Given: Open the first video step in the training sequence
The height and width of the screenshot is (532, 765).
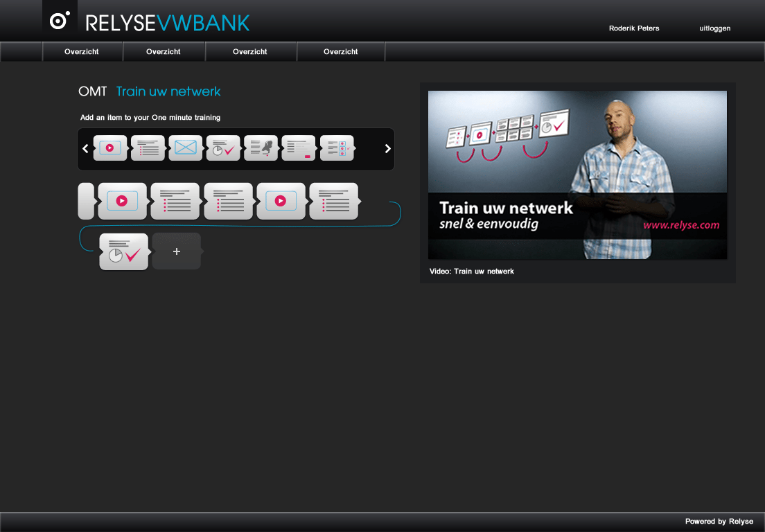Looking at the screenshot, I should click(x=123, y=201).
